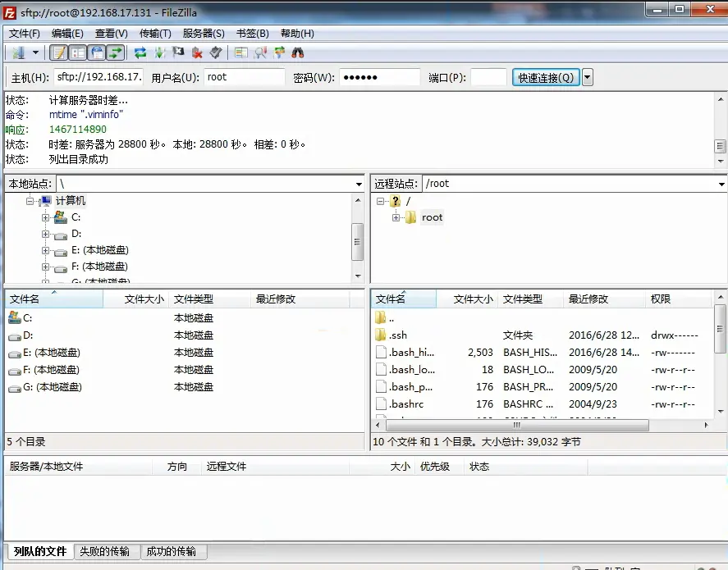Select the root folder in remote tree
The height and width of the screenshot is (570, 728).
[x=432, y=217]
